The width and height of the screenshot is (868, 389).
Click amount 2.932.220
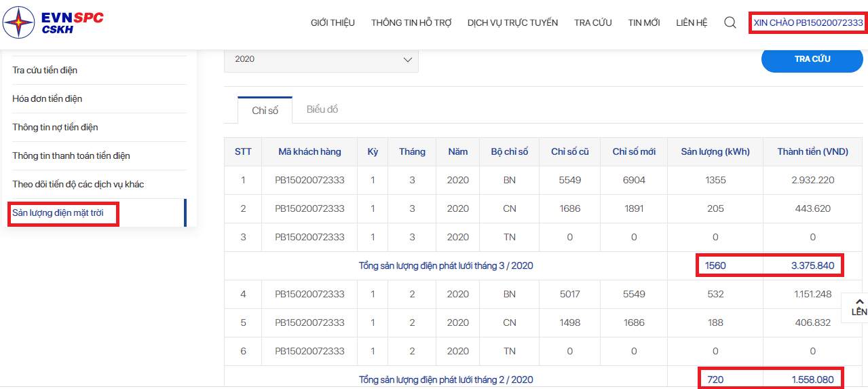point(813,180)
